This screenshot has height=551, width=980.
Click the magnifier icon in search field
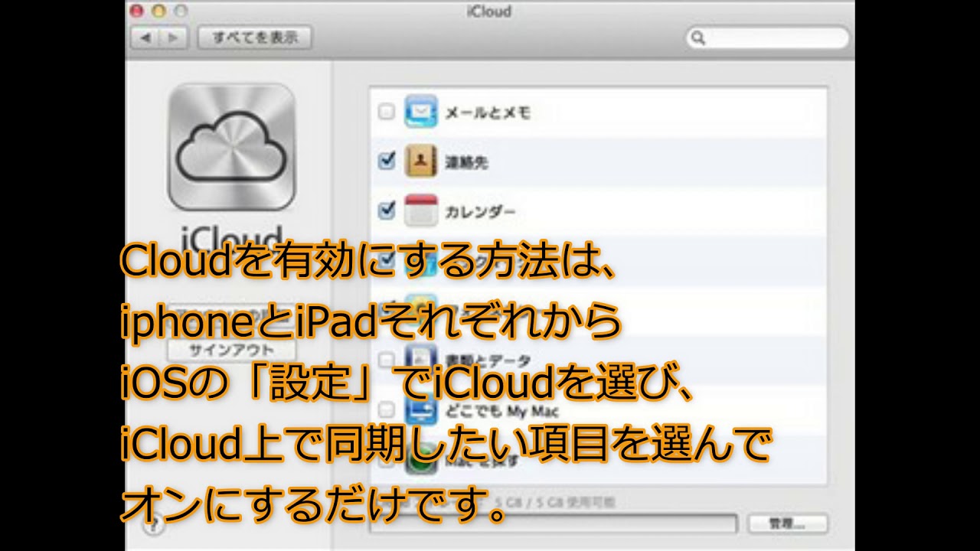698,37
